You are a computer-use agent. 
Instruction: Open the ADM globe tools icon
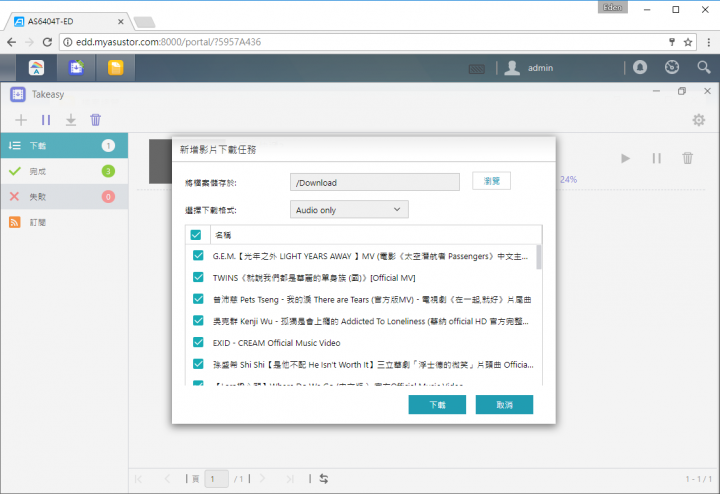click(672, 67)
